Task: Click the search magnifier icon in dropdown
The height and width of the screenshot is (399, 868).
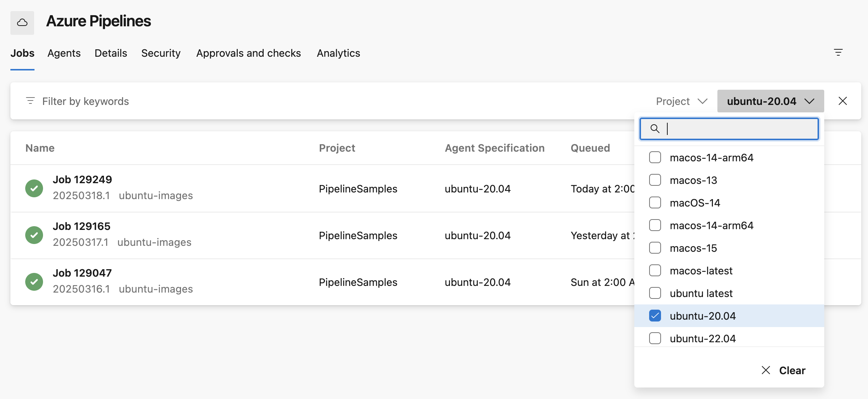Action: pos(655,129)
